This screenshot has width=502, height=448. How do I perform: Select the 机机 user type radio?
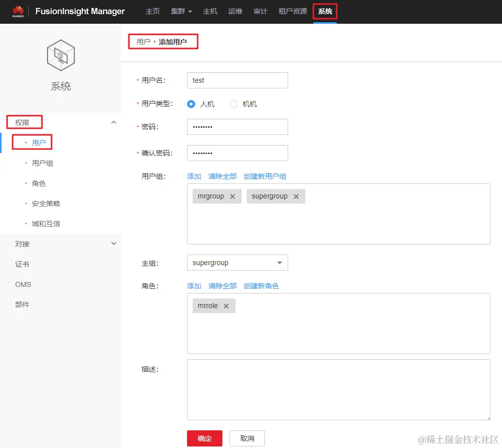tap(234, 104)
